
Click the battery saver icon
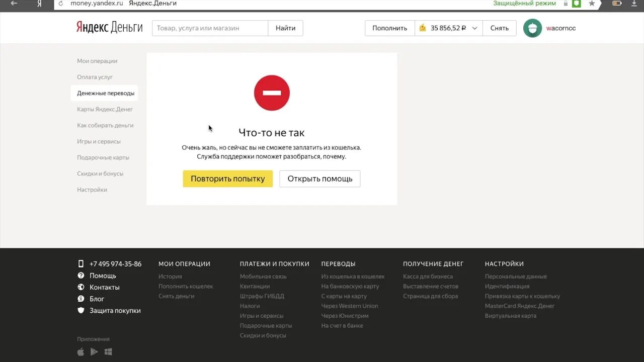617,3
